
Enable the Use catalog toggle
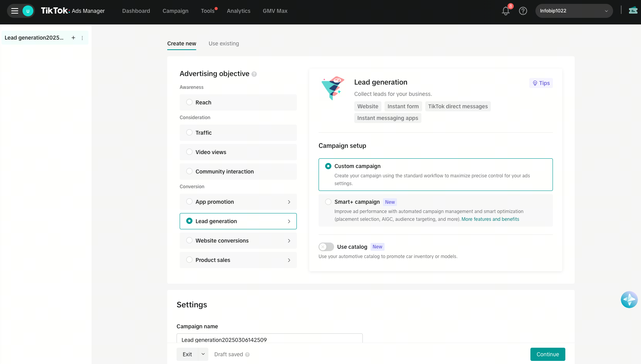[x=326, y=247]
